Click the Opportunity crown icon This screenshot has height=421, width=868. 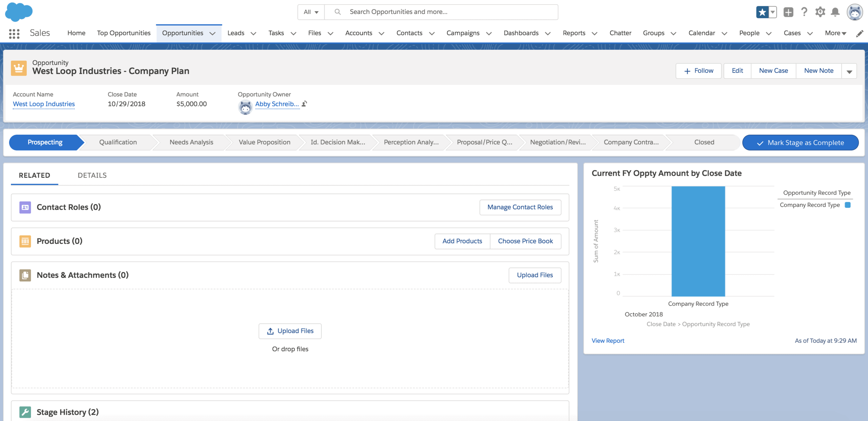(19, 68)
